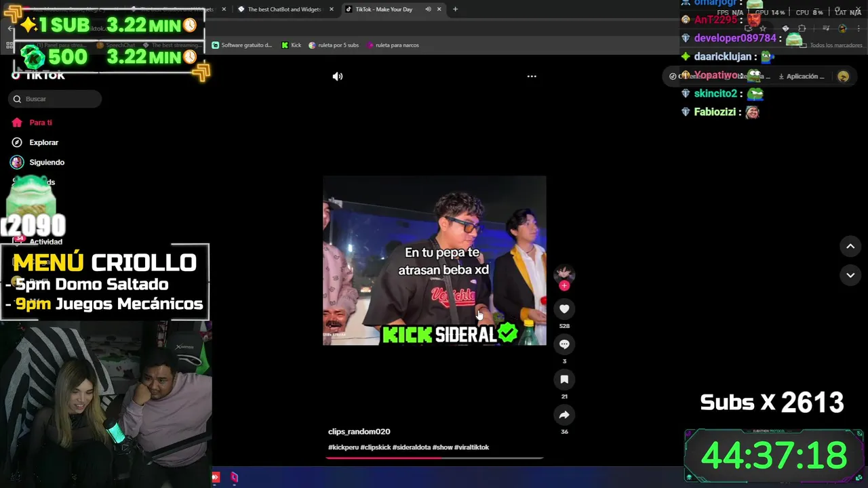The height and width of the screenshot is (488, 868).
Task: Open Kick bookmark
Action: [292, 45]
